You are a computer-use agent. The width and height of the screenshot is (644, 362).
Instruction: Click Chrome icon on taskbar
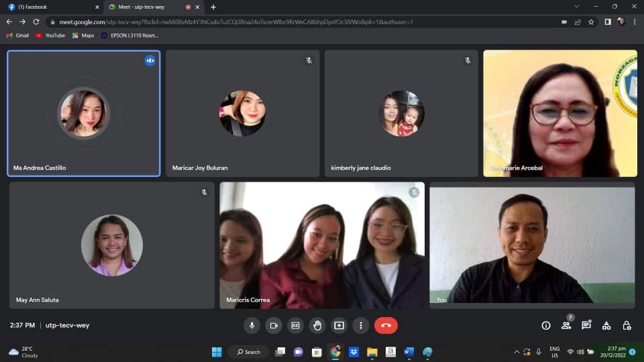click(335, 352)
